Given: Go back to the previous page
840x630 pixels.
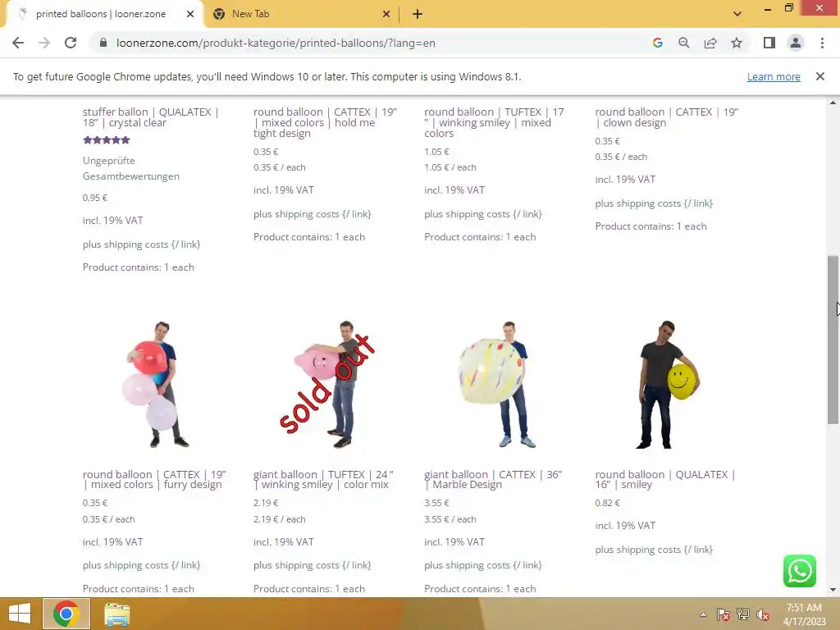Looking at the screenshot, I should (18, 43).
